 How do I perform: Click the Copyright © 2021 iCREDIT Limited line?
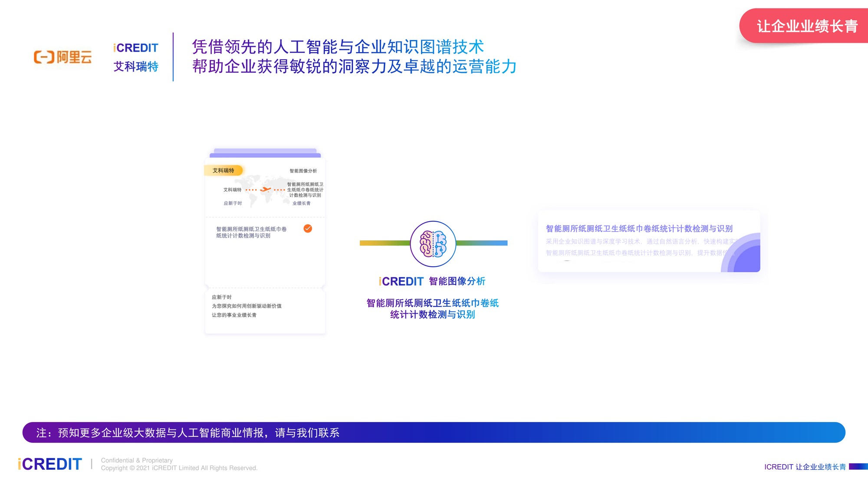point(179,468)
